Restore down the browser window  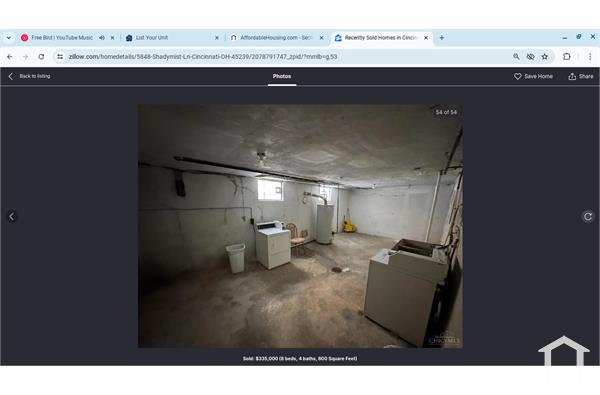coord(579,37)
